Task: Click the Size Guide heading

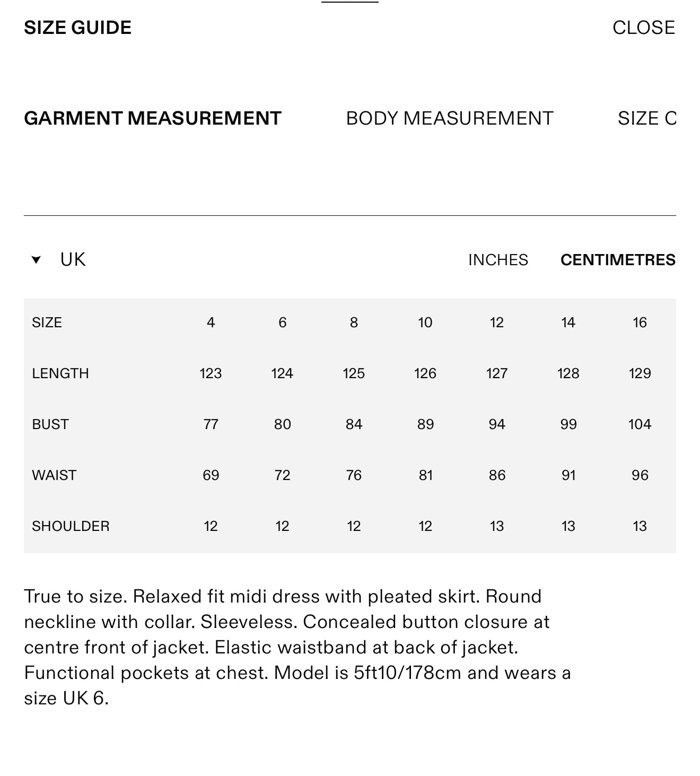Action: pos(78,28)
